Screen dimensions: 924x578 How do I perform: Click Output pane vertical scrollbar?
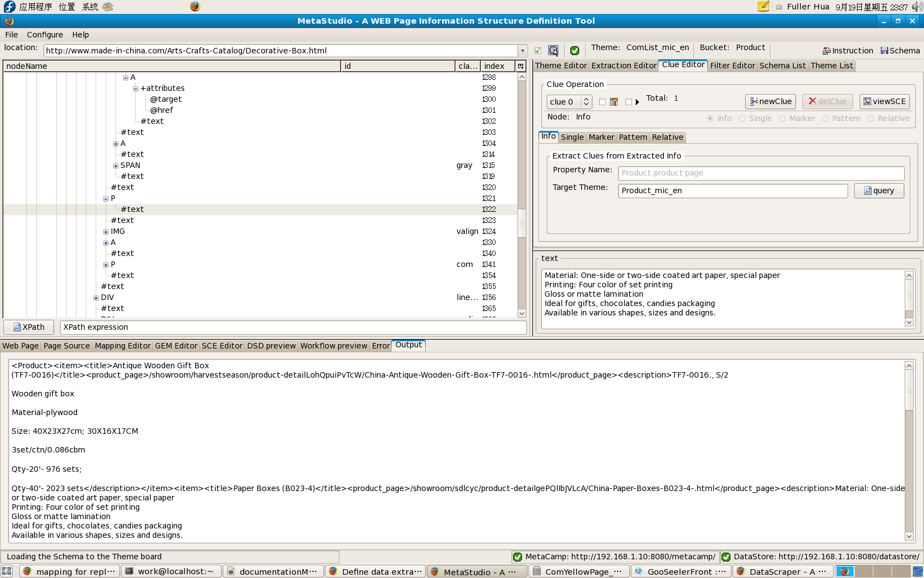coord(909,451)
